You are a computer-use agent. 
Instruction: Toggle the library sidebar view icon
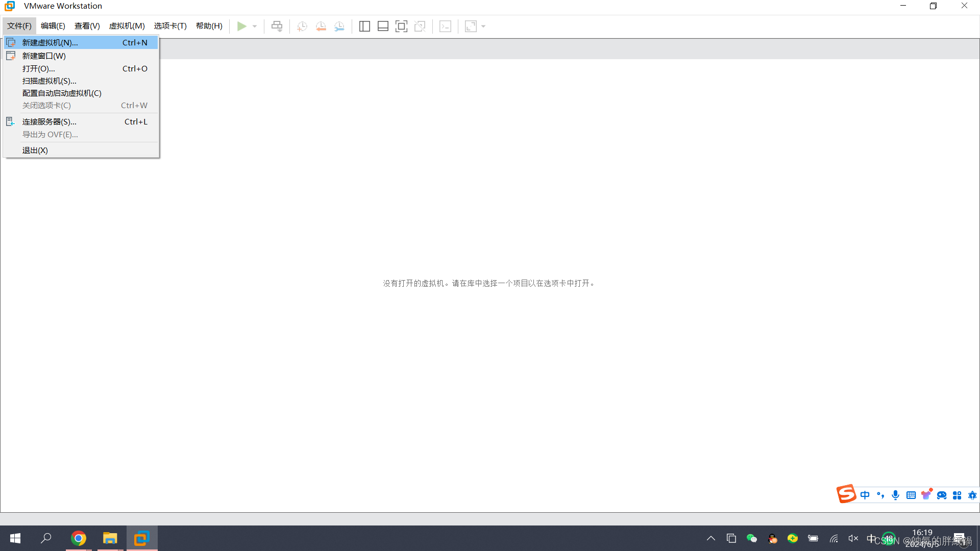[364, 26]
